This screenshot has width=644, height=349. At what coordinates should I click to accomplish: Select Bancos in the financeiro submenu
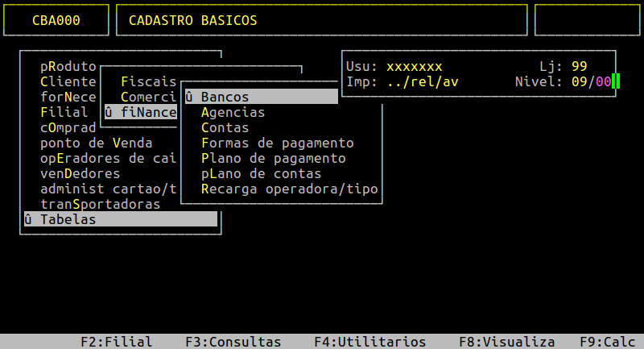point(261,97)
